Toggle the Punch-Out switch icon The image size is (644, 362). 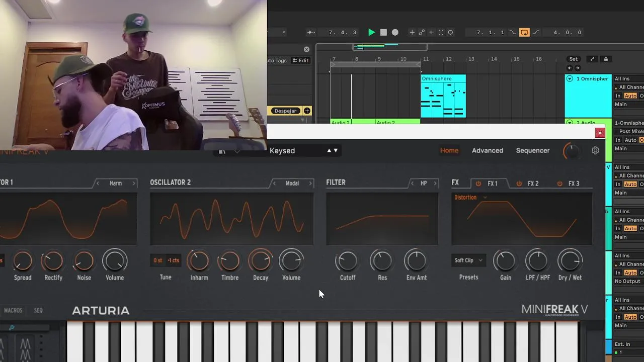click(536, 32)
